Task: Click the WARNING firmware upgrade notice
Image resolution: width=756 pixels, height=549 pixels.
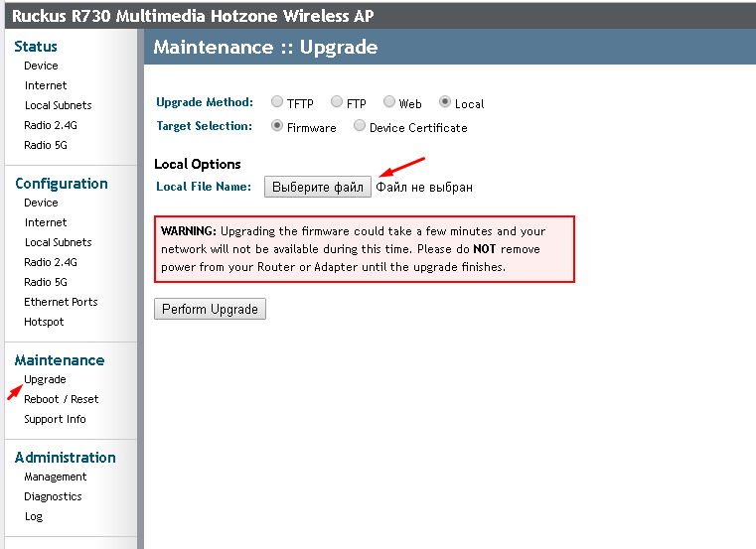Action: tap(365, 249)
